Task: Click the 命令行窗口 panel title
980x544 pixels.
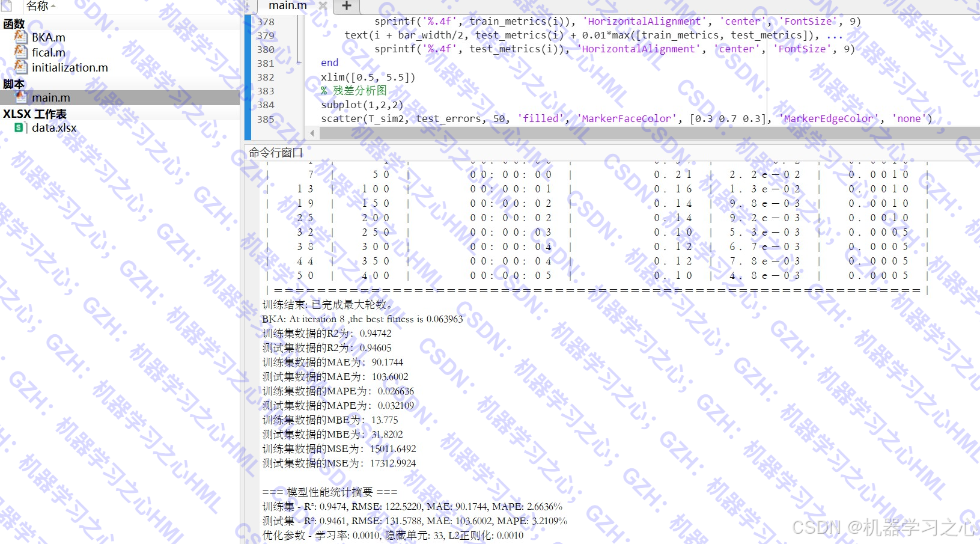Action: pos(276,153)
